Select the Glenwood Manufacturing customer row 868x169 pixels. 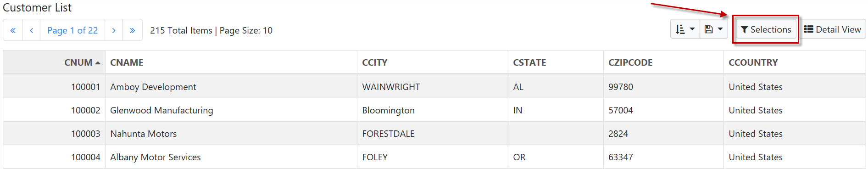434,110
